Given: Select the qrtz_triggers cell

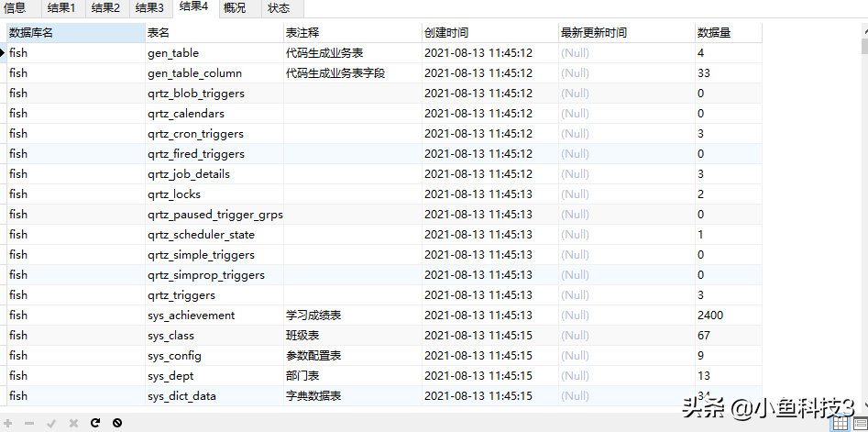Looking at the screenshot, I should 214,294.
